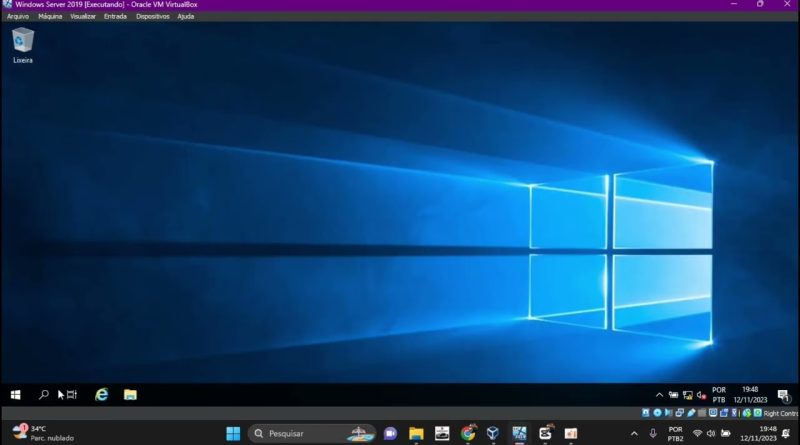The width and height of the screenshot is (800, 445).
Task: Close the VirtualBox VM window
Action: (x=787, y=4)
